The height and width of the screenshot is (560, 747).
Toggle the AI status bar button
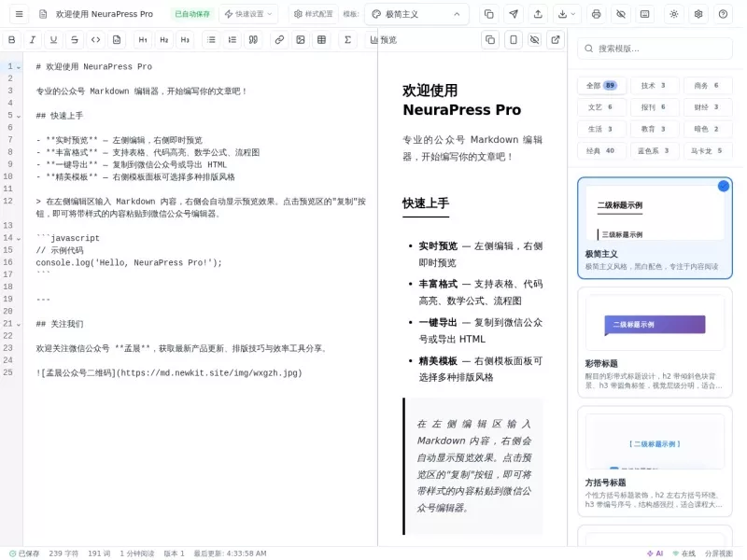point(655,553)
